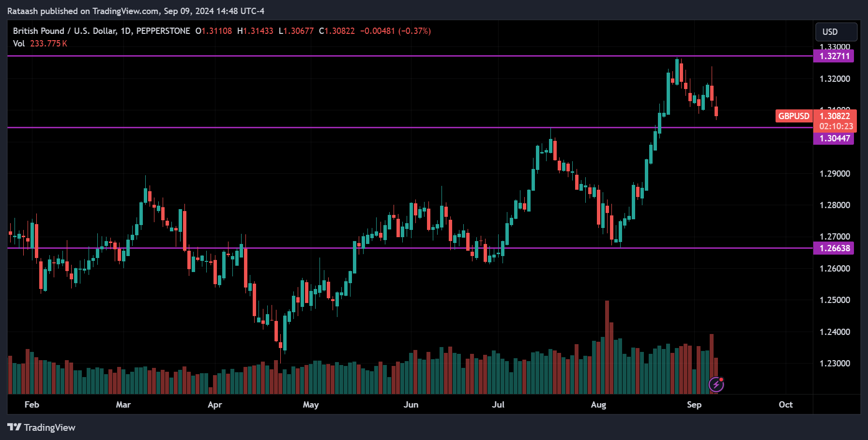Click the GBPUSD symbol label tag
The height and width of the screenshot is (440, 868).
click(793, 116)
